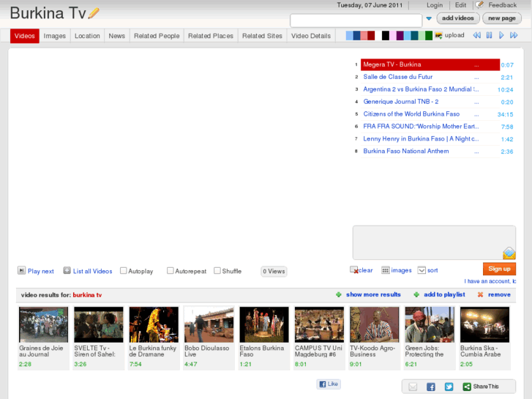Screen dimensions: 532x399
Task: Pick the black color swatch
Action: click(x=386, y=35)
